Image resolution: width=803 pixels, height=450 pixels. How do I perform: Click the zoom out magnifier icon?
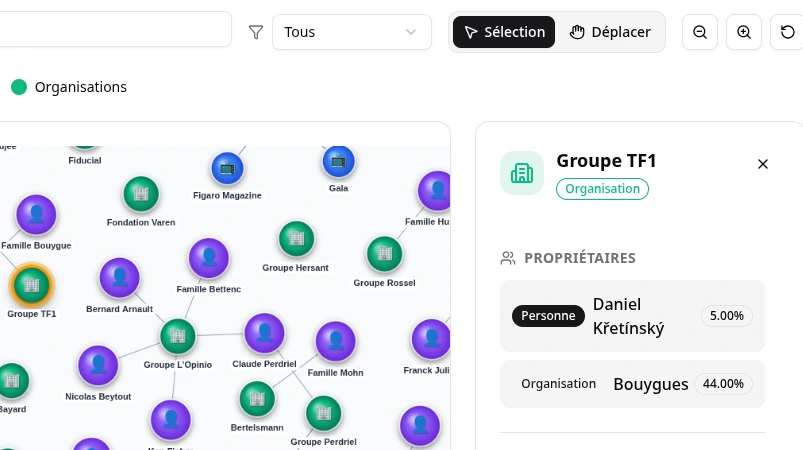[700, 32]
